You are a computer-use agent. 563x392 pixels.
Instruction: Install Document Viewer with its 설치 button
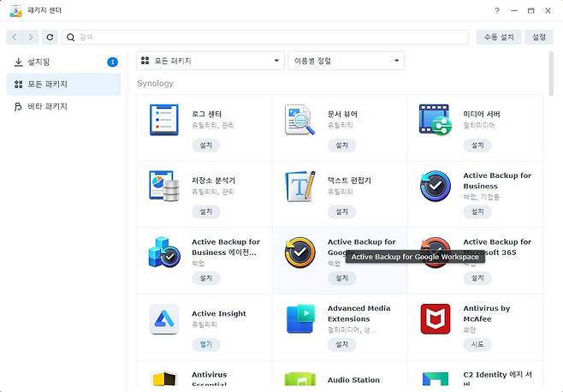pos(341,146)
